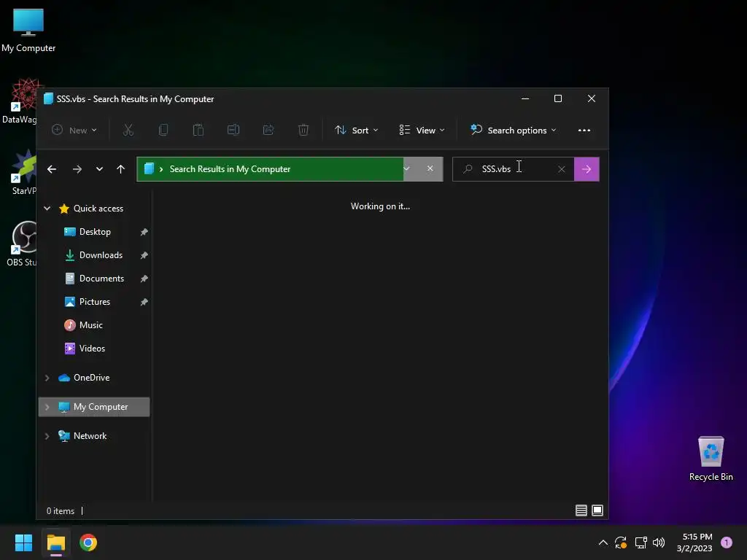747x560 pixels.
Task: Switch to details view in status bar
Action: click(581, 510)
